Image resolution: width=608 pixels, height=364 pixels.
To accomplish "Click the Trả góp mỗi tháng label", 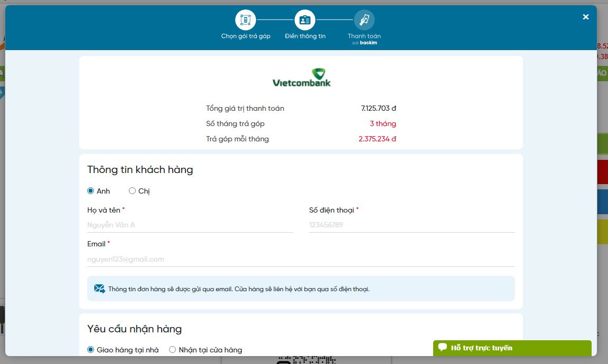I will (237, 139).
